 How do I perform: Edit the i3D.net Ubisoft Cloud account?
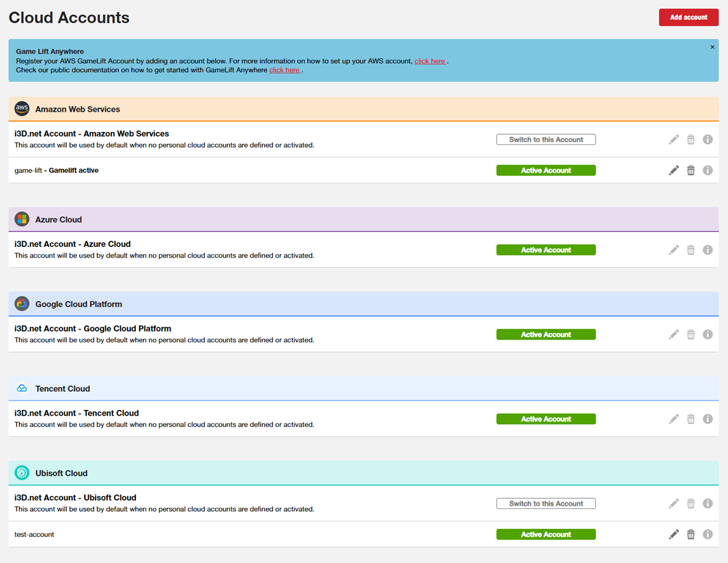[x=673, y=503]
